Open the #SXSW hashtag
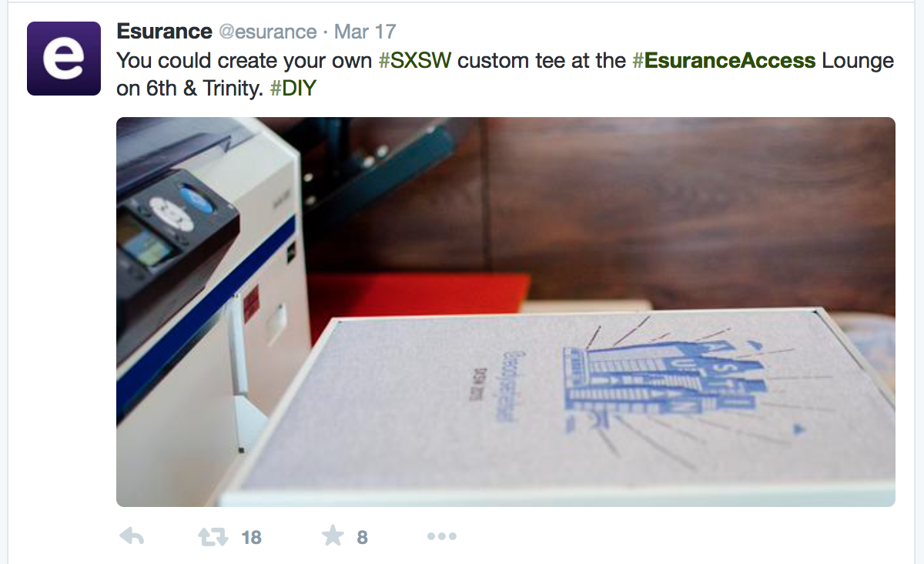924x564 pixels. (415, 60)
